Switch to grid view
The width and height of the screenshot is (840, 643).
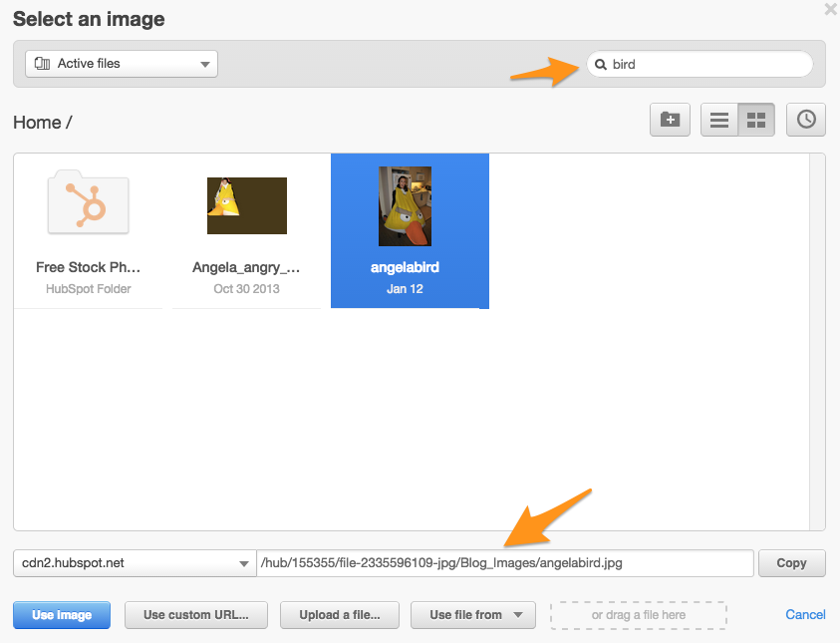756,120
